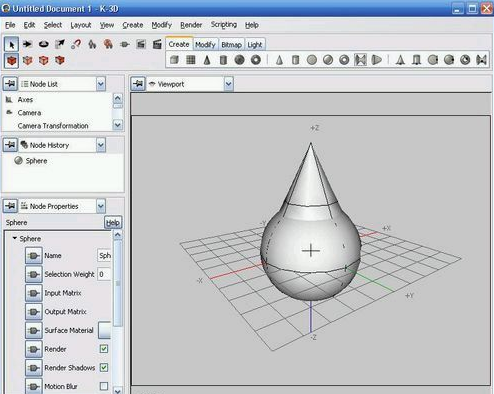The width and height of the screenshot is (494, 394).
Task: Open the Scripting menu
Action: click(224, 25)
